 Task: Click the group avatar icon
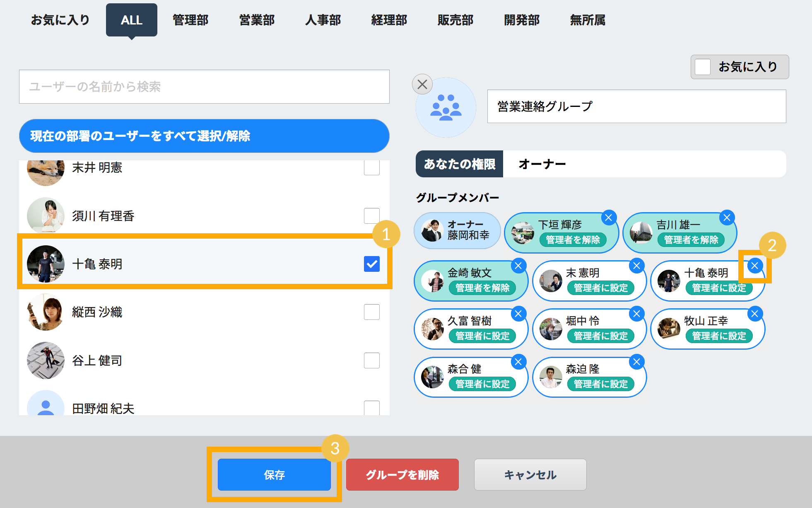(x=446, y=108)
